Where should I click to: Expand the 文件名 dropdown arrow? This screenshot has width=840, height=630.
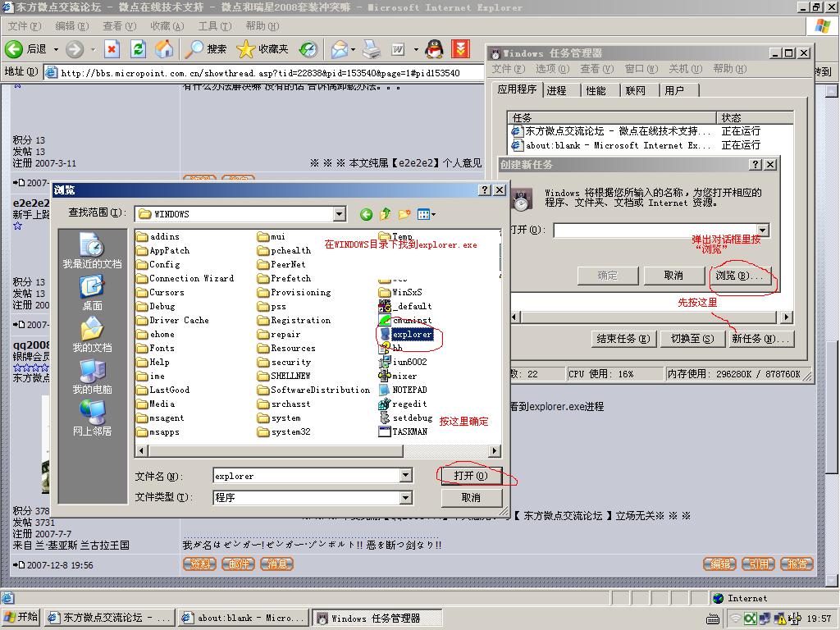pyautogui.click(x=405, y=475)
